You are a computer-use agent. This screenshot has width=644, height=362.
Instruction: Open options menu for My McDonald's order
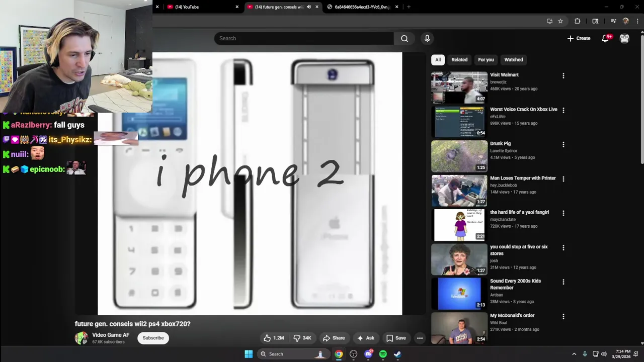click(x=563, y=316)
